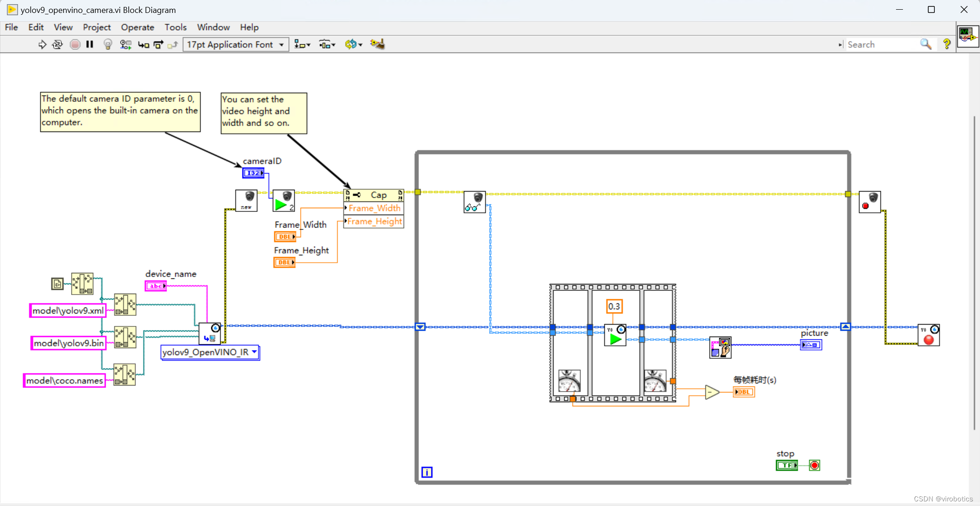Click the VI icon pane in corner
The width and height of the screenshot is (980, 506).
tap(968, 36)
